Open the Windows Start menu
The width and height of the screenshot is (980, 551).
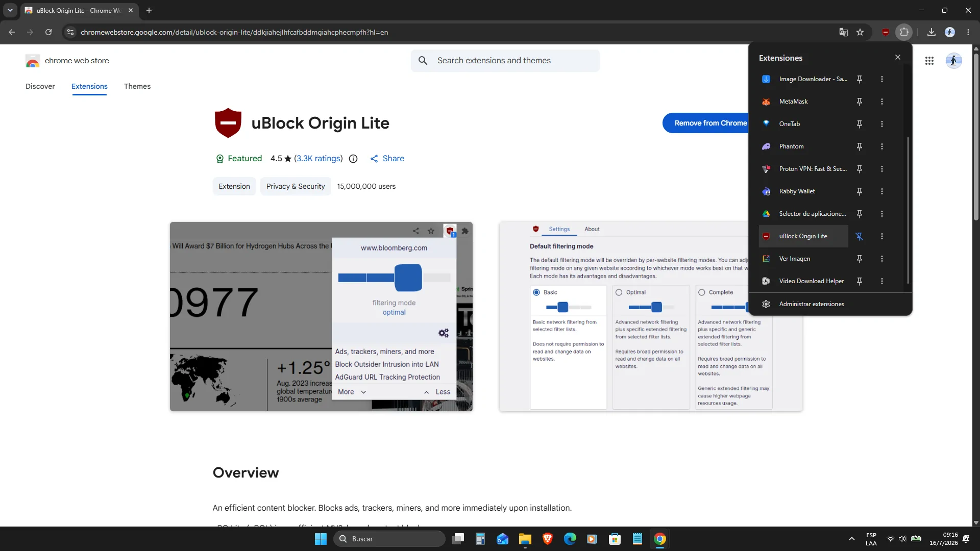tap(321, 539)
